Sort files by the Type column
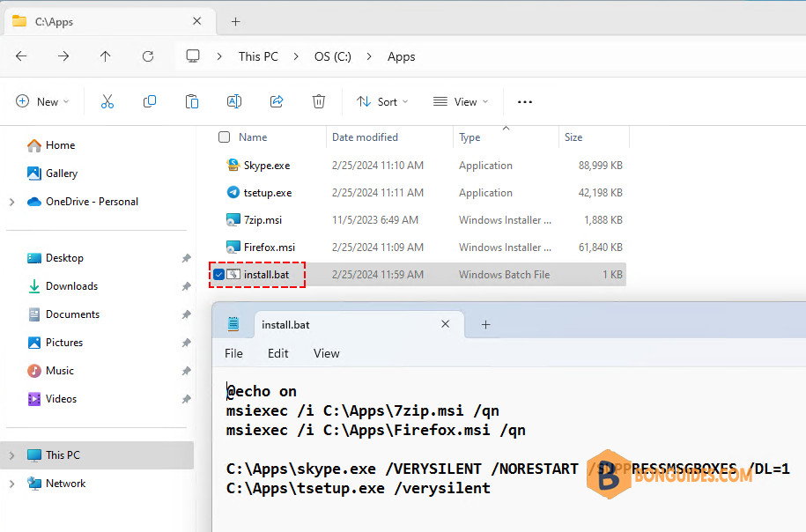The height and width of the screenshot is (532, 806). (470, 137)
